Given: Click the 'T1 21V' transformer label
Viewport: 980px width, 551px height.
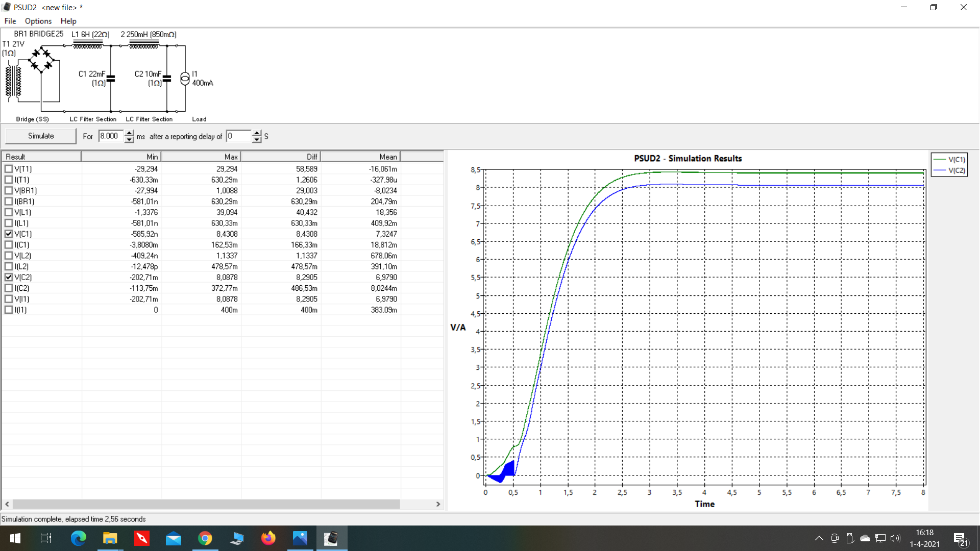Looking at the screenshot, I should [13, 44].
